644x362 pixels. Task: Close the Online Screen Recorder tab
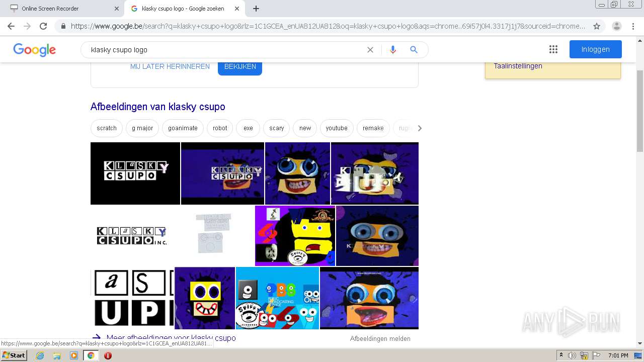[116, 9]
